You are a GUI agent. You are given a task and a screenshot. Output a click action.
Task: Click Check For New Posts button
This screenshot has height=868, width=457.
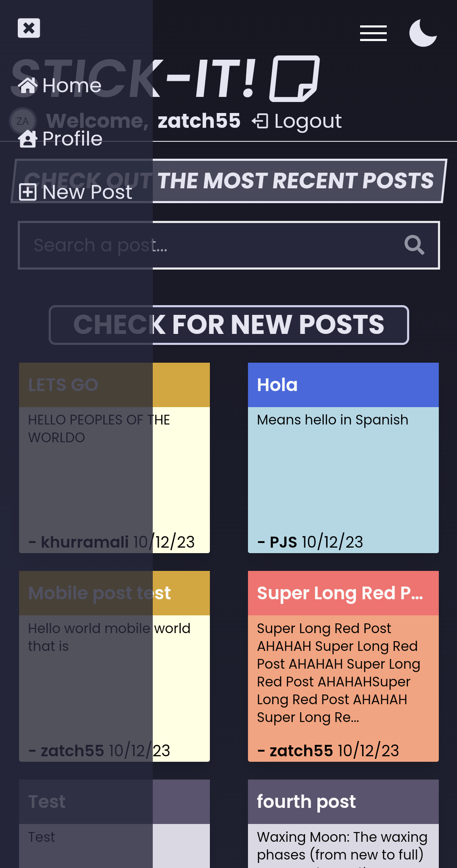(229, 325)
